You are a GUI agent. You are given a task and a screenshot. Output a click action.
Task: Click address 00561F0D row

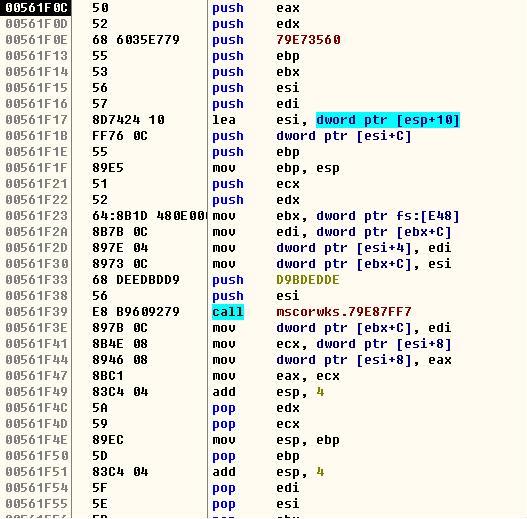click(x=36, y=24)
